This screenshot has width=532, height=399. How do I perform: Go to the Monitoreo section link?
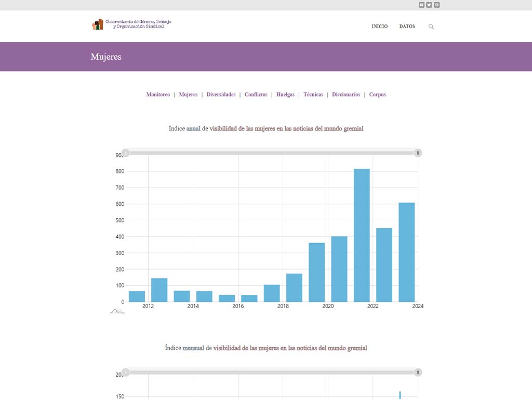coord(158,95)
